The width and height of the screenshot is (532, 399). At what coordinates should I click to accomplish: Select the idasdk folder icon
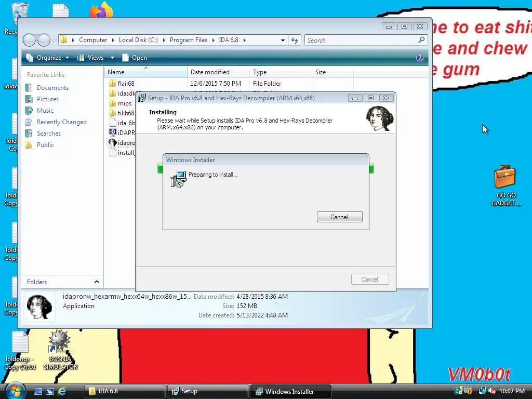point(112,93)
